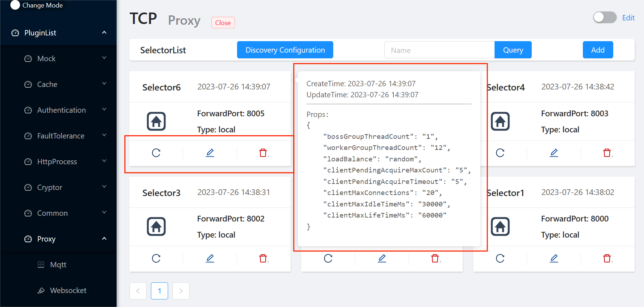Open the Mqtt proxy page
Image resolution: width=644 pixels, height=307 pixels.
(x=58, y=265)
